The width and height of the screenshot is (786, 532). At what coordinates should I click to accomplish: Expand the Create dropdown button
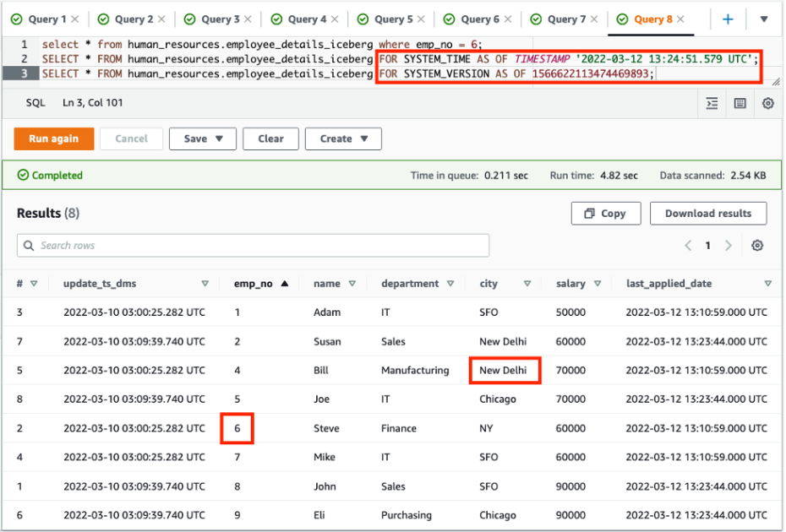click(343, 138)
